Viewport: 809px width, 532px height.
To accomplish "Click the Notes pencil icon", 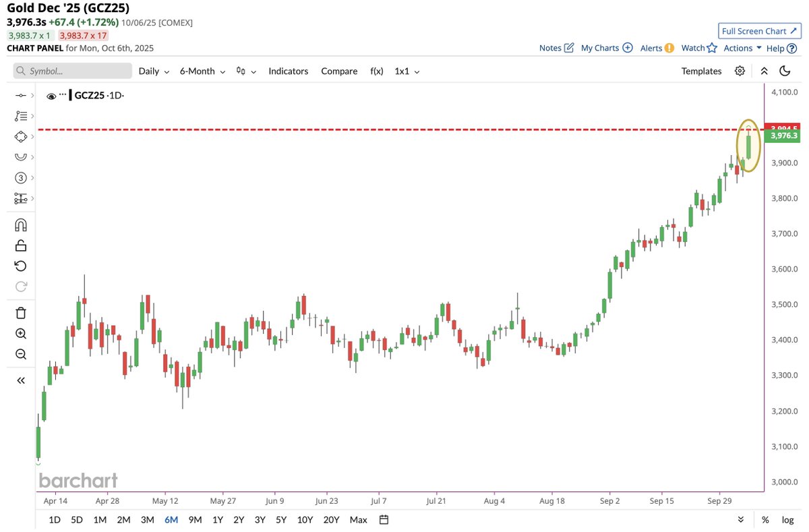I will [568, 48].
